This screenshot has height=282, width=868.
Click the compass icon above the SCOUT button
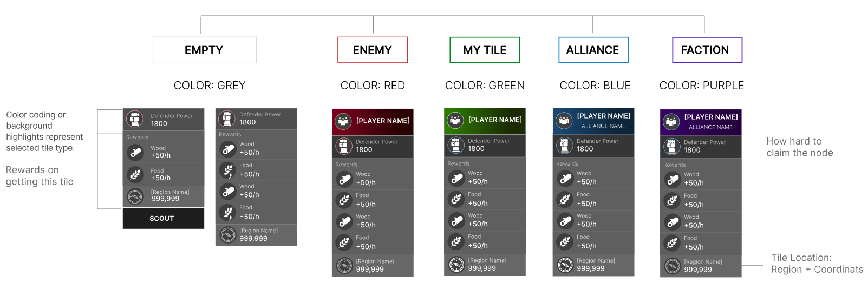click(x=135, y=196)
